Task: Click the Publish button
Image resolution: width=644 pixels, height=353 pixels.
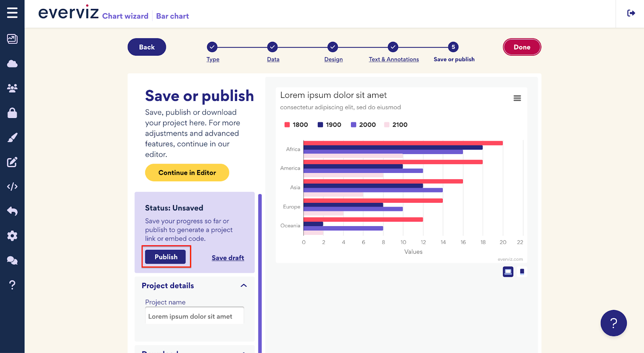Action: pos(166,257)
